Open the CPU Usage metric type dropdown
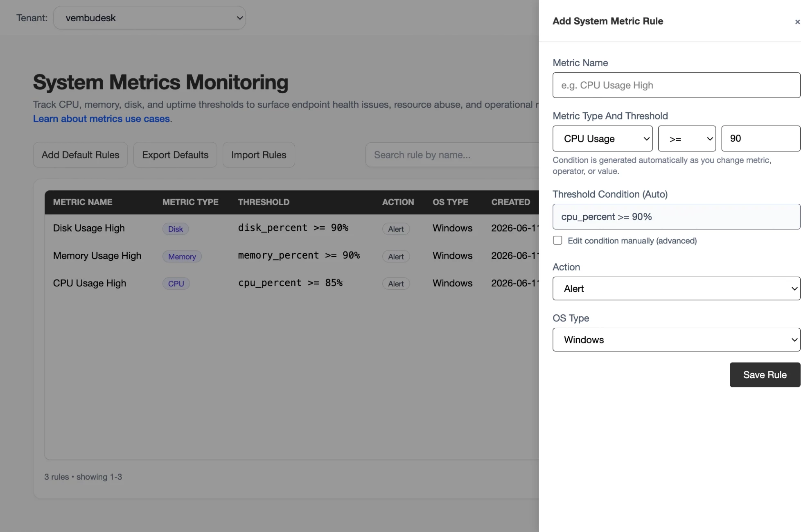Screen dimensions: 801x532 tap(602, 138)
